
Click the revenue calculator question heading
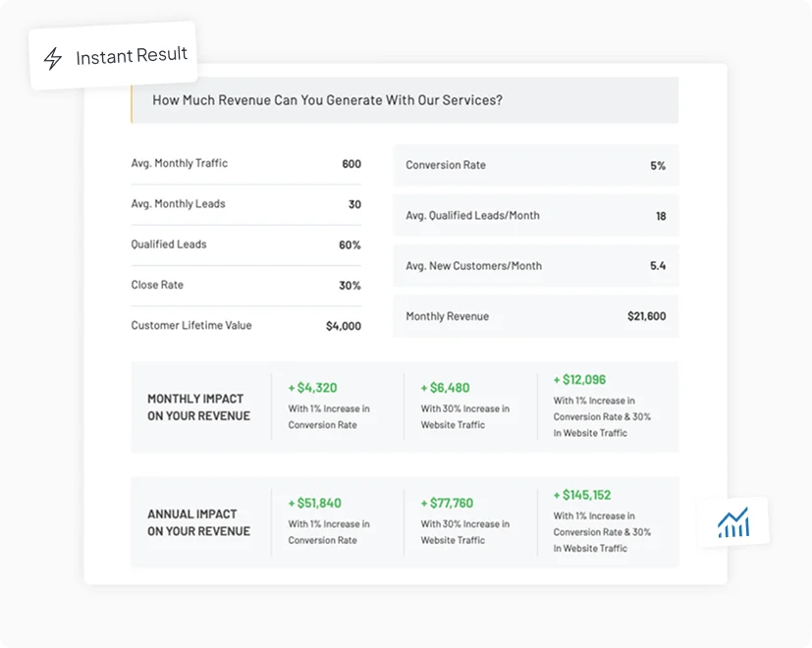326,100
